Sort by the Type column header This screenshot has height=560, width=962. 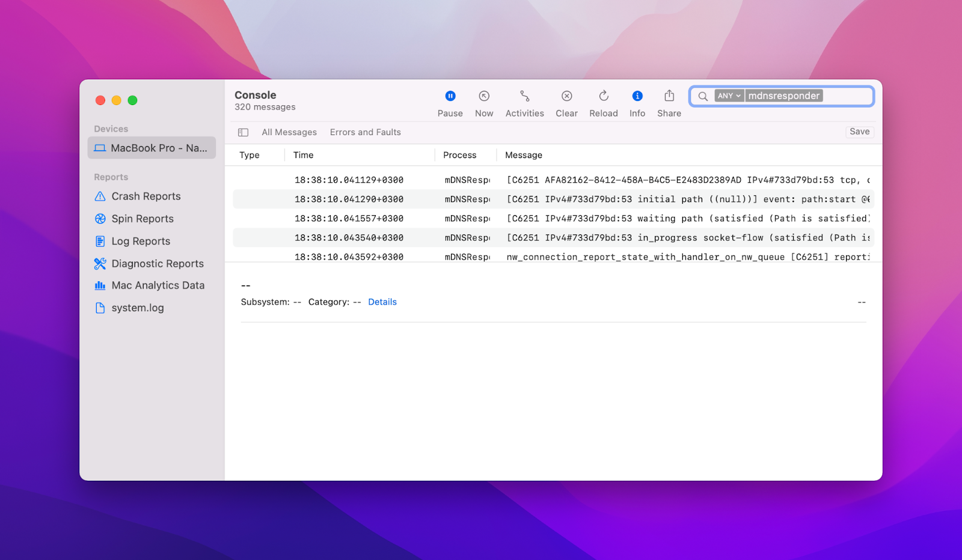click(x=250, y=155)
